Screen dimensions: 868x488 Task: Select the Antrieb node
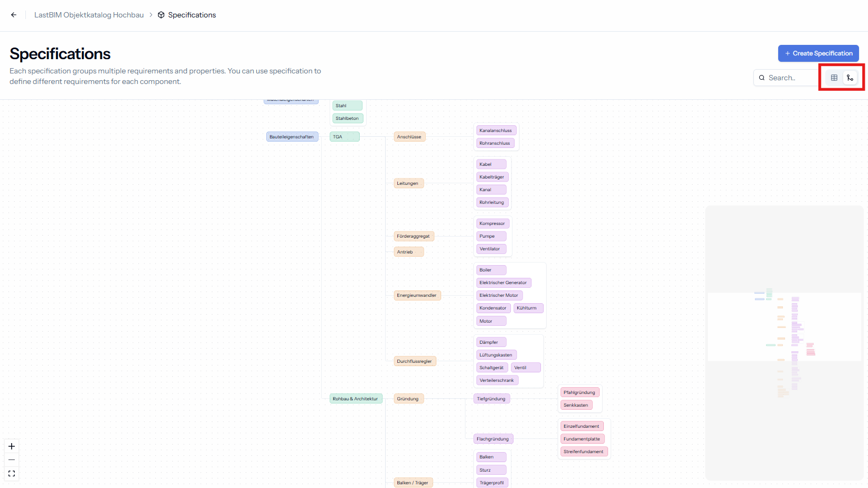pos(409,252)
